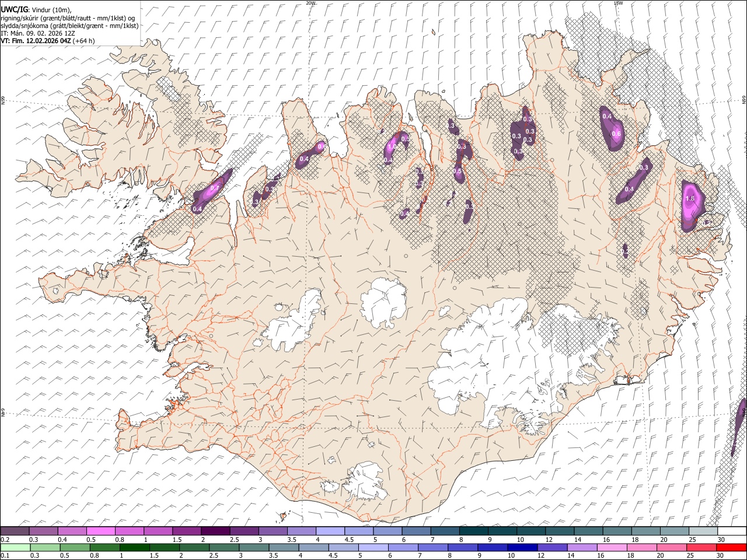Click the 'VT: Fim. 12.02.2026 04Z' line
747x560 pixels.
click(x=36, y=41)
